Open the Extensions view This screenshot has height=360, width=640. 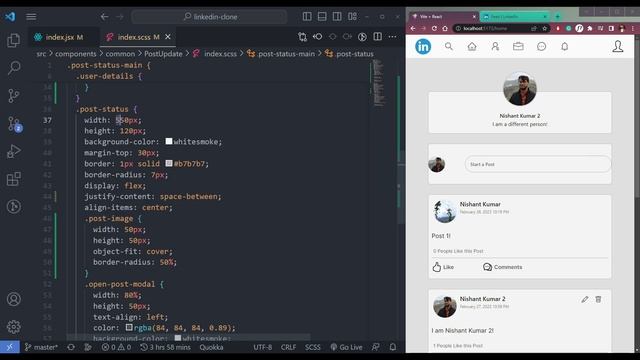tap(13, 179)
